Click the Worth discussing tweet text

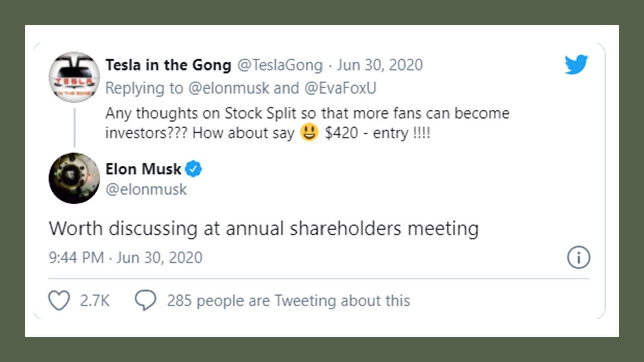264,229
